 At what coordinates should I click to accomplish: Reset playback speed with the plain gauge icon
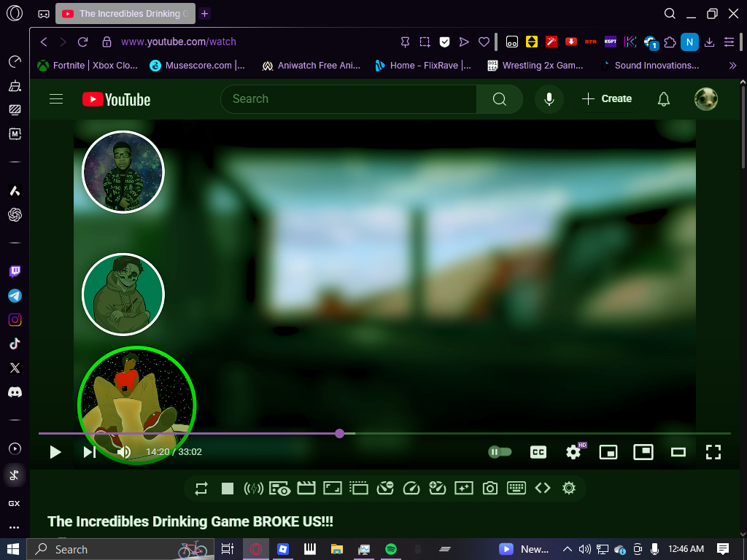pos(411,488)
